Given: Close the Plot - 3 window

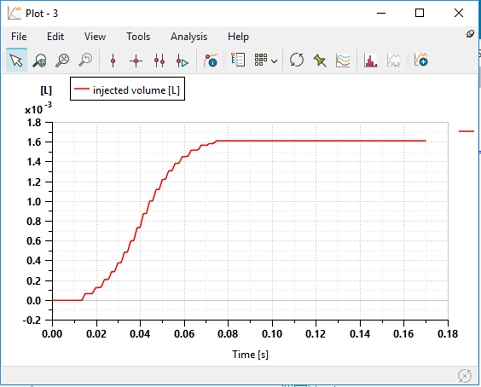Looking at the screenshot, I should click(x=459, y=13).
